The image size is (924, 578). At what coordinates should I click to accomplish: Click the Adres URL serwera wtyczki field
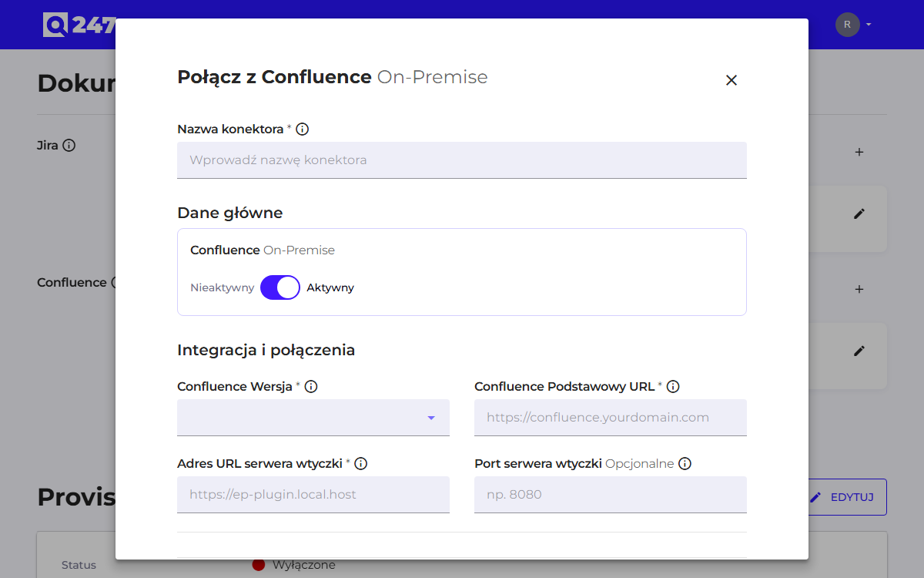click(313, 495)
